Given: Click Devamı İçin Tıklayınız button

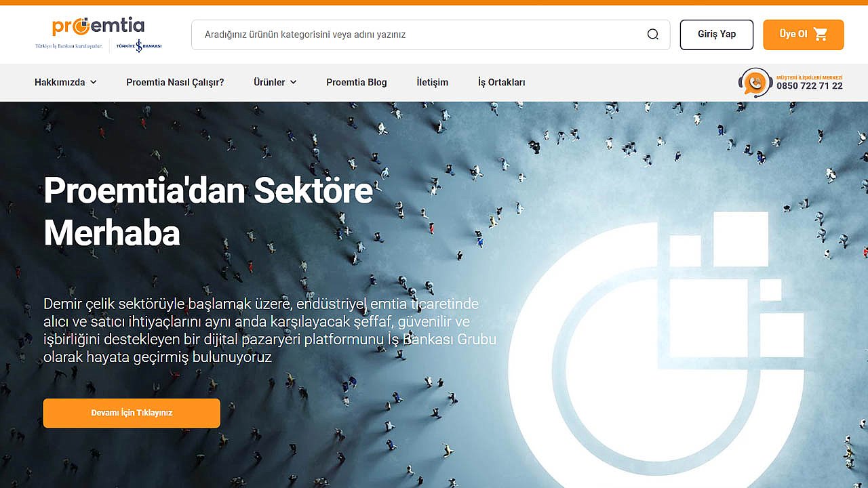Looking at the screenshot, I should coord(132,413).
